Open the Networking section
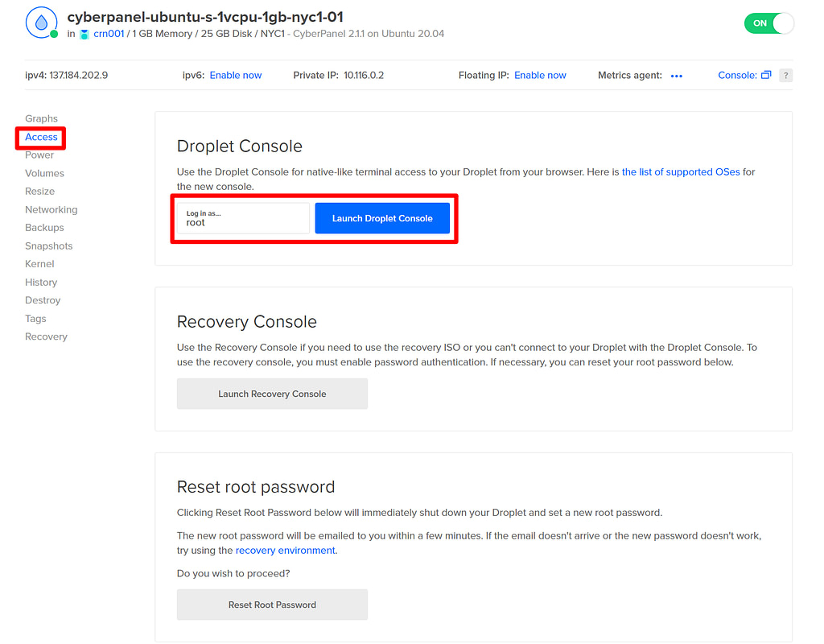This screenshot has height=644, width=824. point(51,209)
